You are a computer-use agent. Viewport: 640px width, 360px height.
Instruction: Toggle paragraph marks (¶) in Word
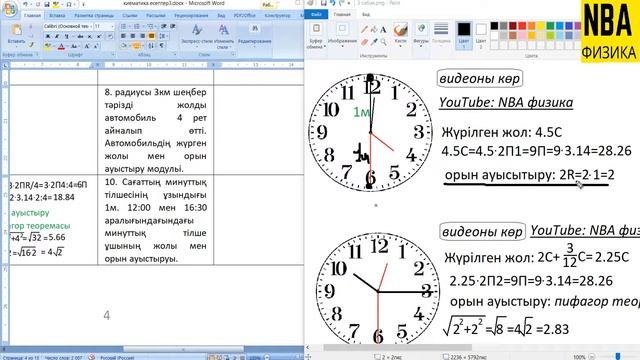pyautogui.click(x=162, y=46)
